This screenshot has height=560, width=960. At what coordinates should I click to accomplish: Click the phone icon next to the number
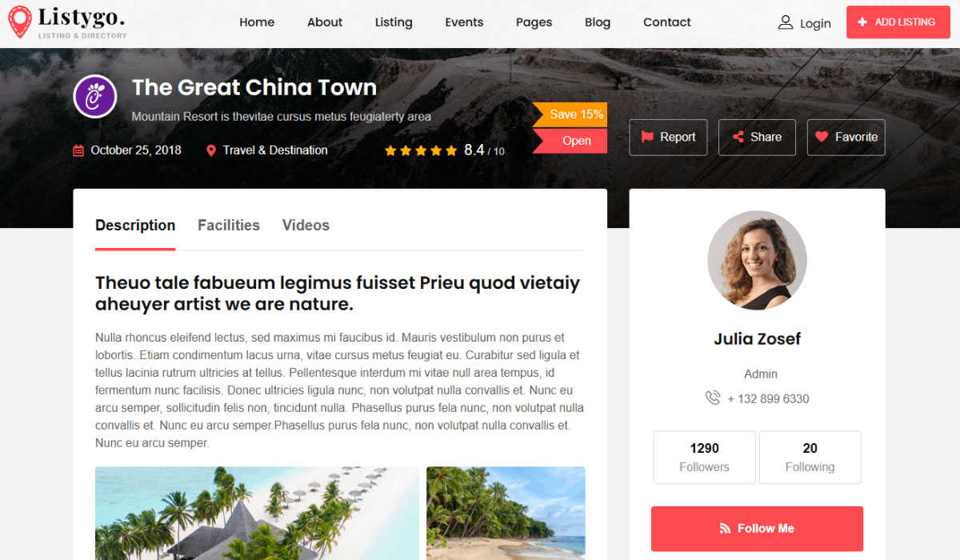pos(712,398)
